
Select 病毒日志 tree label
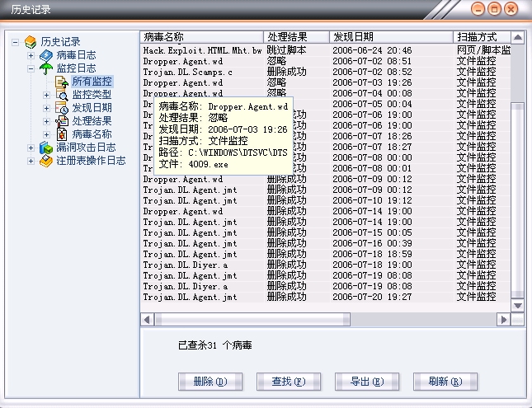coord(77,55)
